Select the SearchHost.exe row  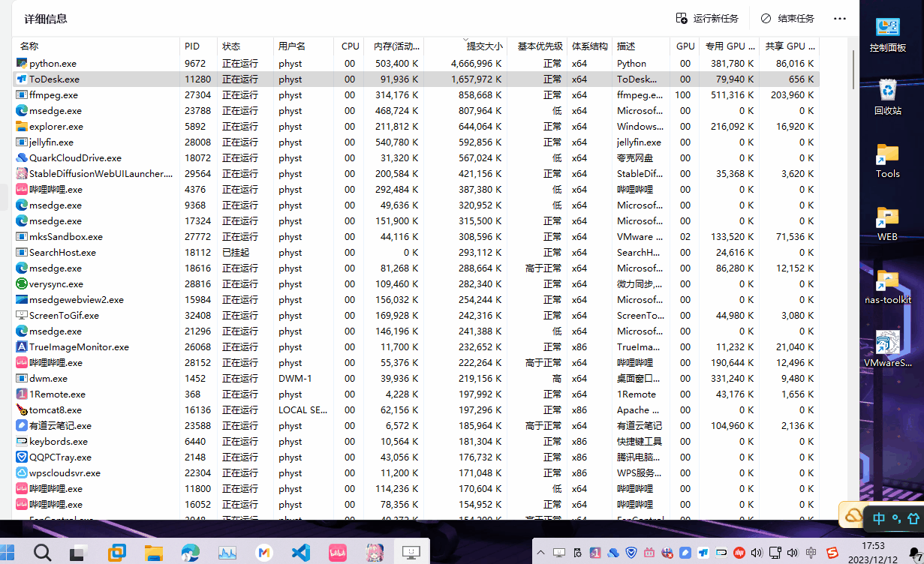point(417,253)
